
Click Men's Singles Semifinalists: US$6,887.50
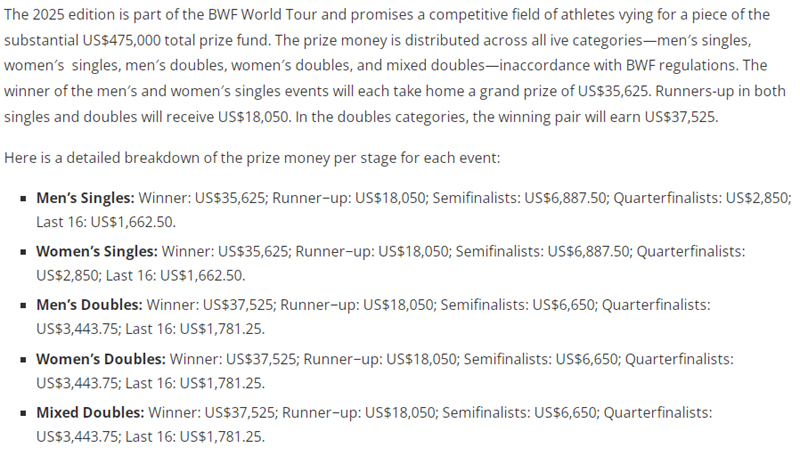521,198
